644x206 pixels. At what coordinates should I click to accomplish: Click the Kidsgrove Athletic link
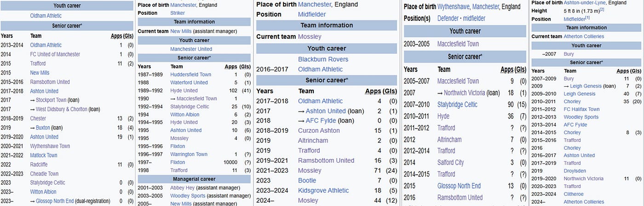(323, 190)
